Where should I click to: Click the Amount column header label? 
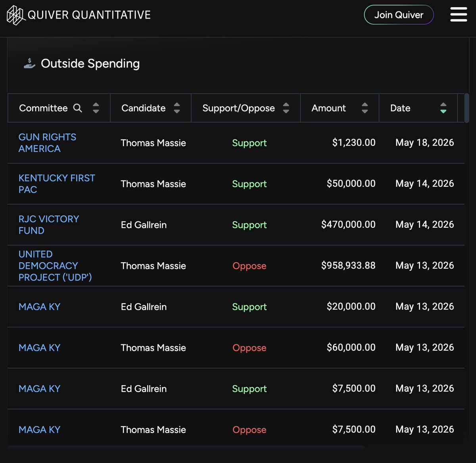click(328, 108)
